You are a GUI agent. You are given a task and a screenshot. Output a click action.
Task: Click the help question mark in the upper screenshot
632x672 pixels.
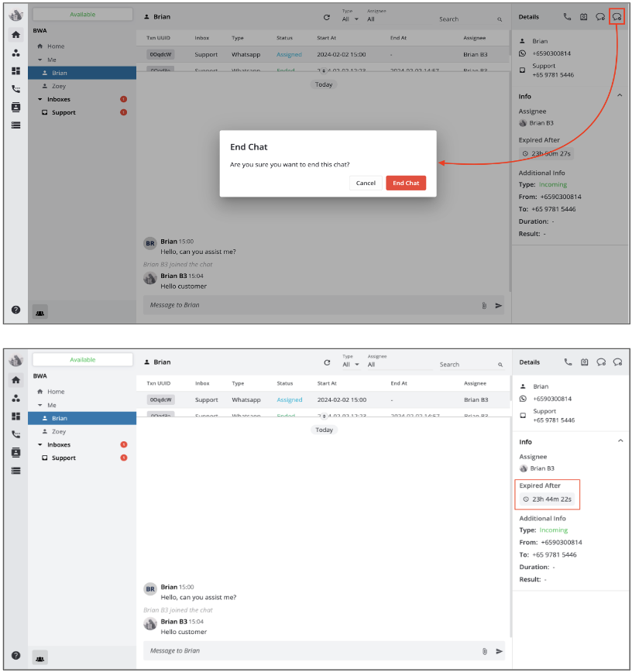15,310
